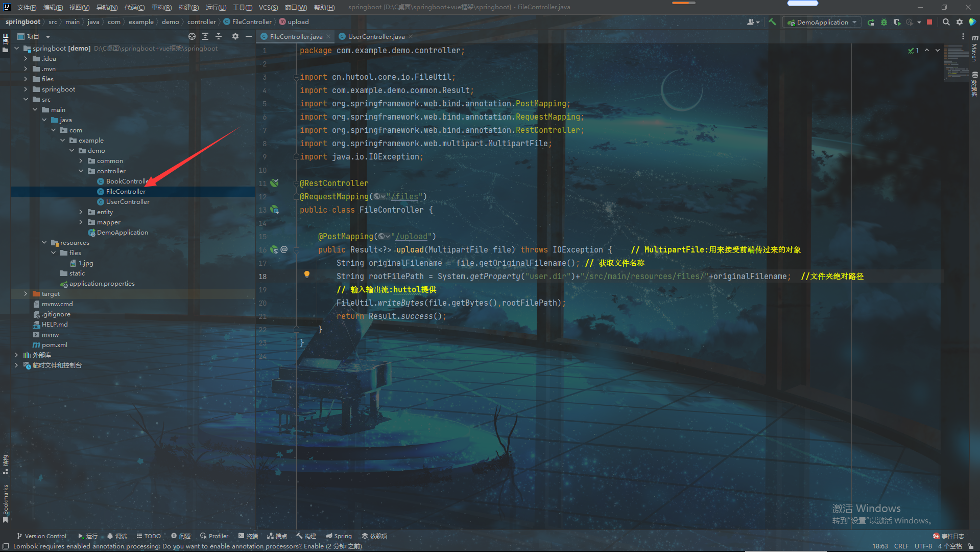The width and height of the screenshot is (980, 552).
Task: Open IDE settings with the toolbar gear icon
Action: point(960,22)
